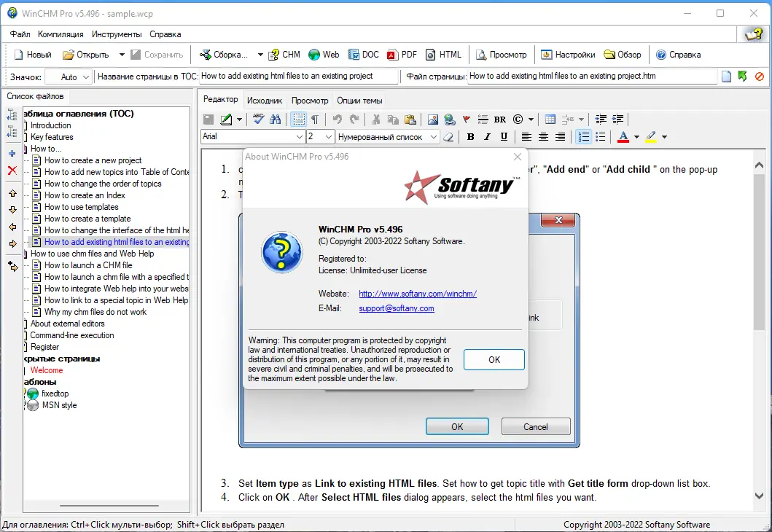This screenshot has width=772, height=532.
Task: Click the increase indent icon
Action: pos(617,119)
